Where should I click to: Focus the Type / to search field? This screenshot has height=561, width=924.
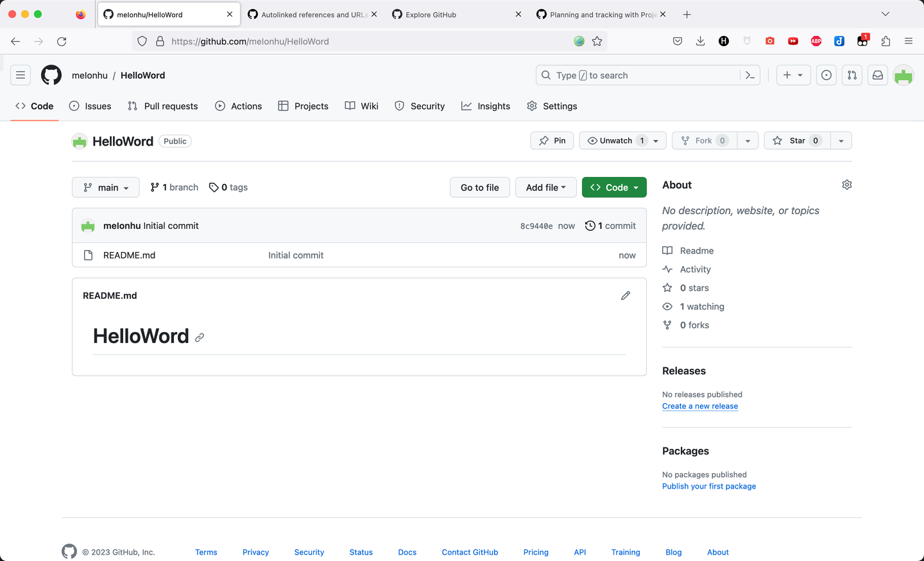point(648,75)
